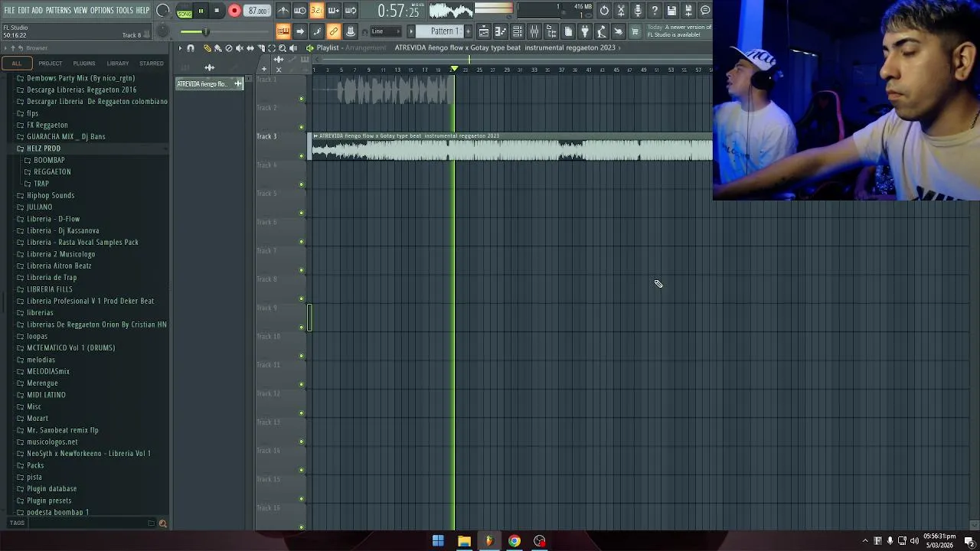Select the Zoom magnifier tool in playlist
The width and height of the screenshot is (980, 551).
282,47
